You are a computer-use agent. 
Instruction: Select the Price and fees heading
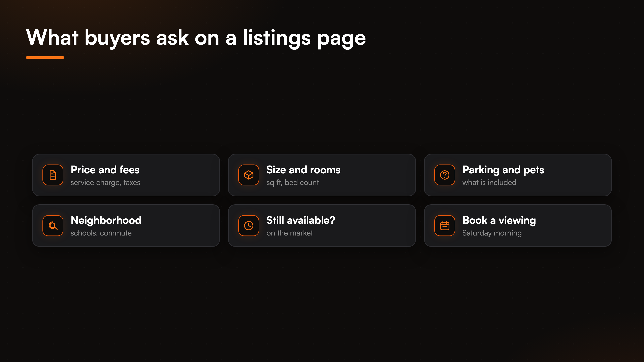[105, 170]
